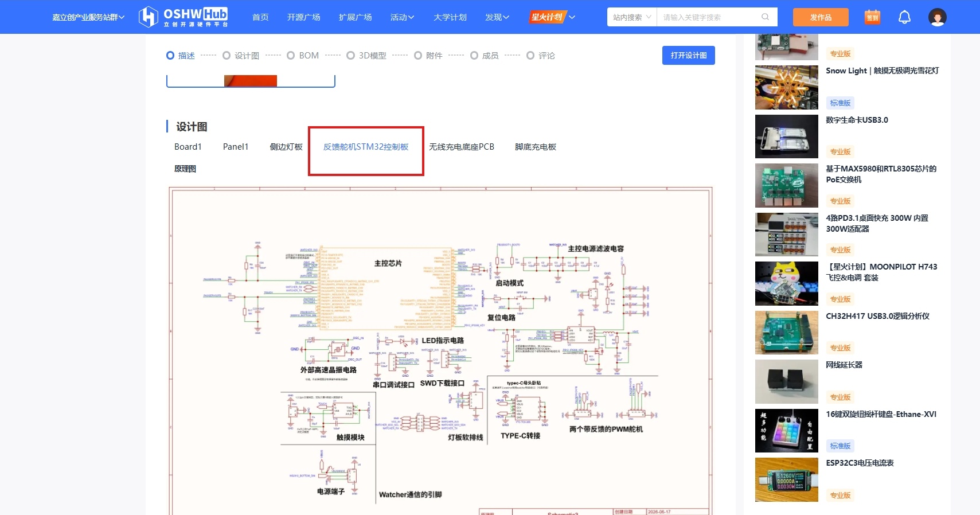Open MOONPILOT H743 project link
This screenshot has width=980, height=515.
881,272
